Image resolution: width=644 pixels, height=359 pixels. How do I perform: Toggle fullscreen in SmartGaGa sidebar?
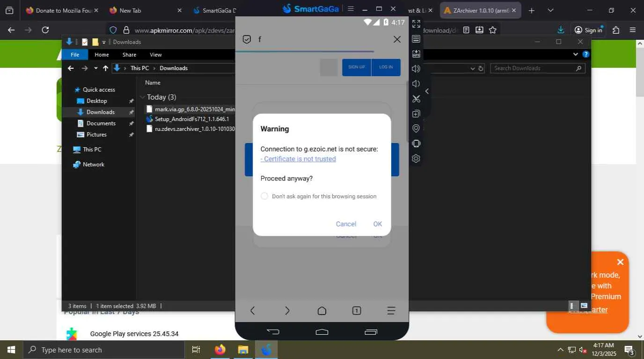click(x=416, y=24)
